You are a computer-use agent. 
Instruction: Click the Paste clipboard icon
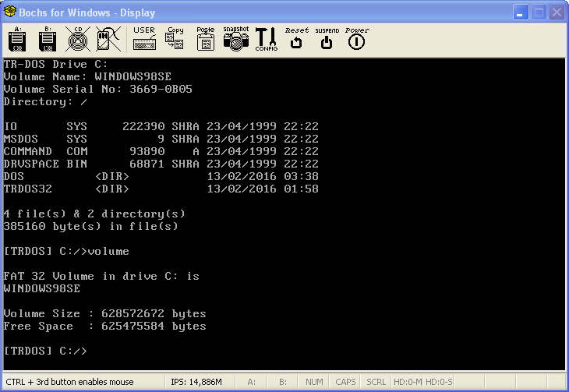pos(205,38)
